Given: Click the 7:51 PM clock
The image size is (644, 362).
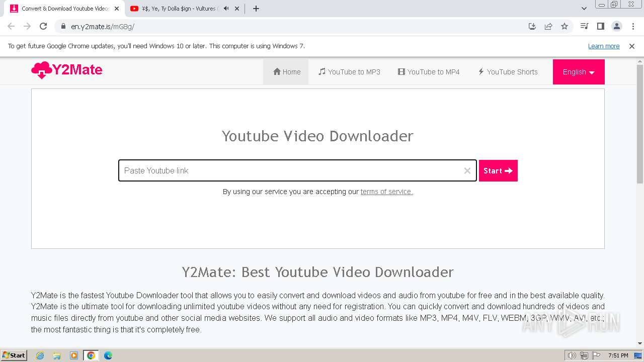Looking at the screenshot, I should [618, 355].
